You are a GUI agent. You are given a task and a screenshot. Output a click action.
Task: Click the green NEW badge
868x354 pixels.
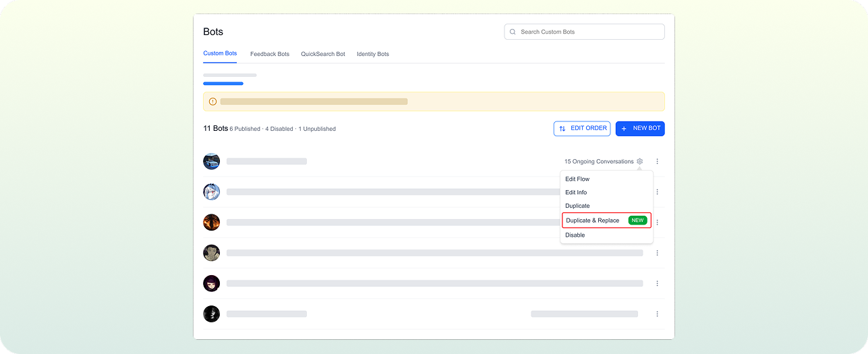[637, 220]
